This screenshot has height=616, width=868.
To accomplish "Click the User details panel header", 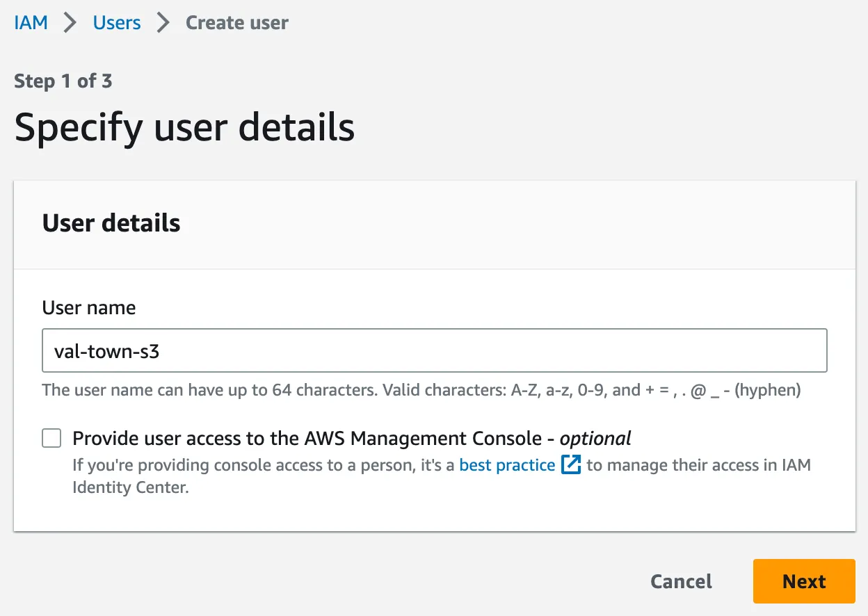I will pos(111,223).
